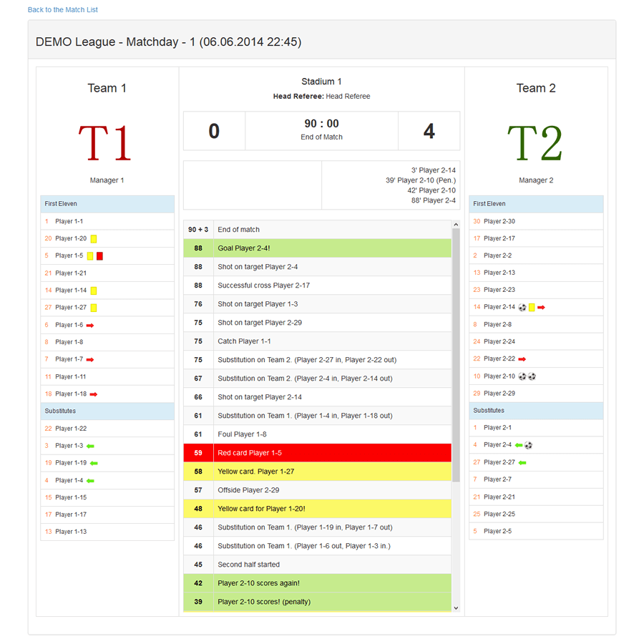Image resolution: width=644 pixels, height=644 pixels.
Task: Click the yellow card icon beside Player 1-14
Action: click(x=94, y=291)
